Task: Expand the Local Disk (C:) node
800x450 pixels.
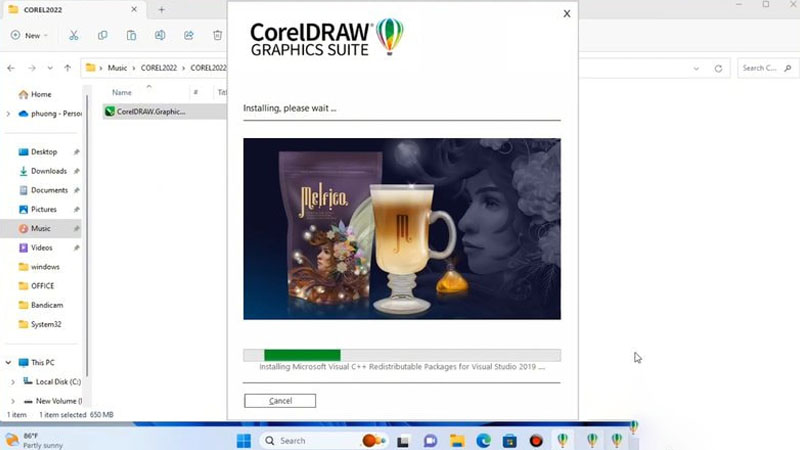Action: coord(13,381)
